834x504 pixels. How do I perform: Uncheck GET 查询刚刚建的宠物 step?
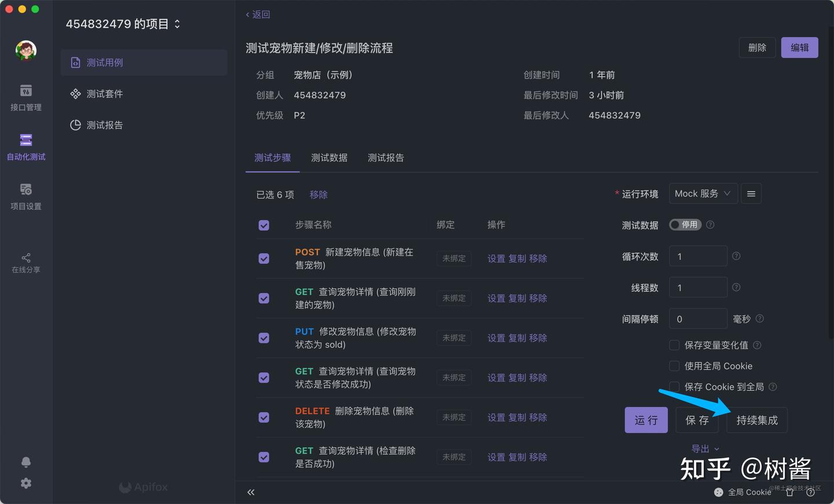[264, 299]
